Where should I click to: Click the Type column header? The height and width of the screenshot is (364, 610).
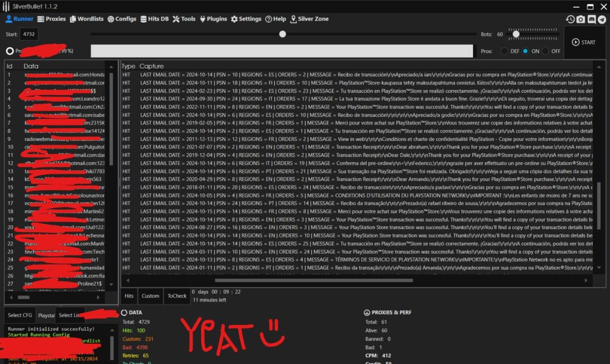point(128,66)
